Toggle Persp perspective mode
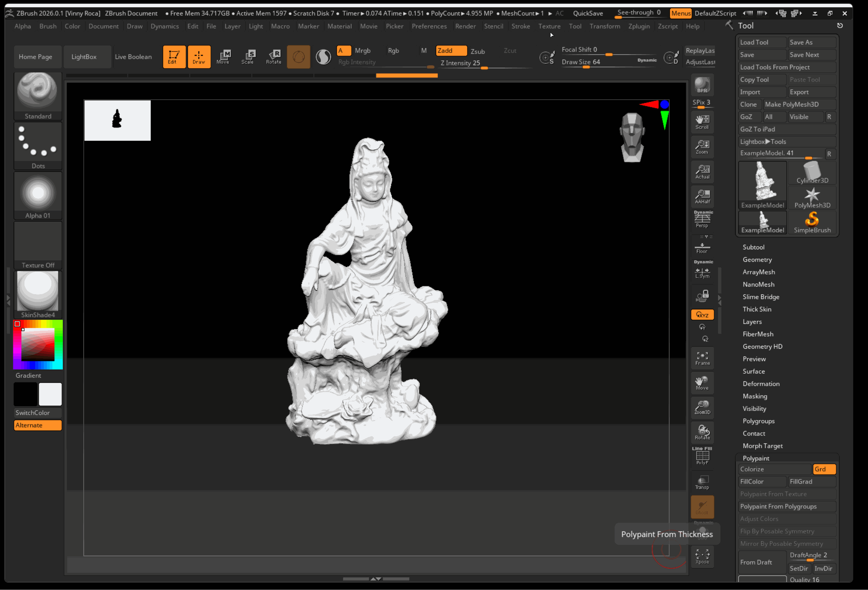The image size is (868, 590). click(x=702, y=219)
